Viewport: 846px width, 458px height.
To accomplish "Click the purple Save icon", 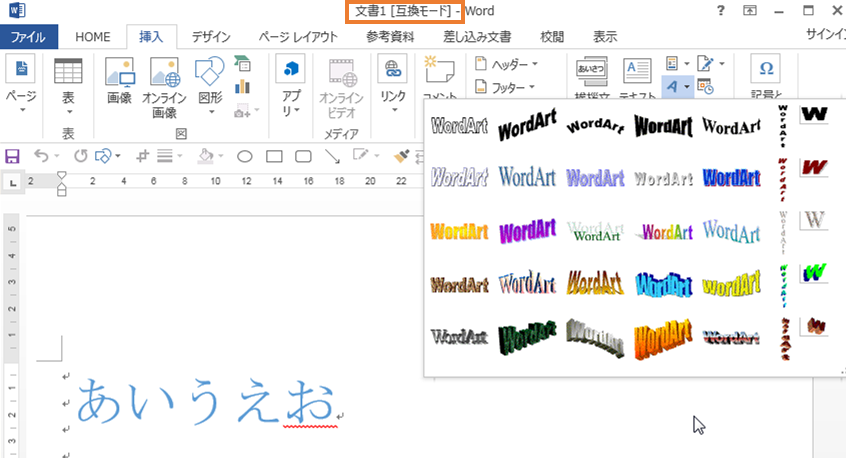I will click(x=12, y=156).
